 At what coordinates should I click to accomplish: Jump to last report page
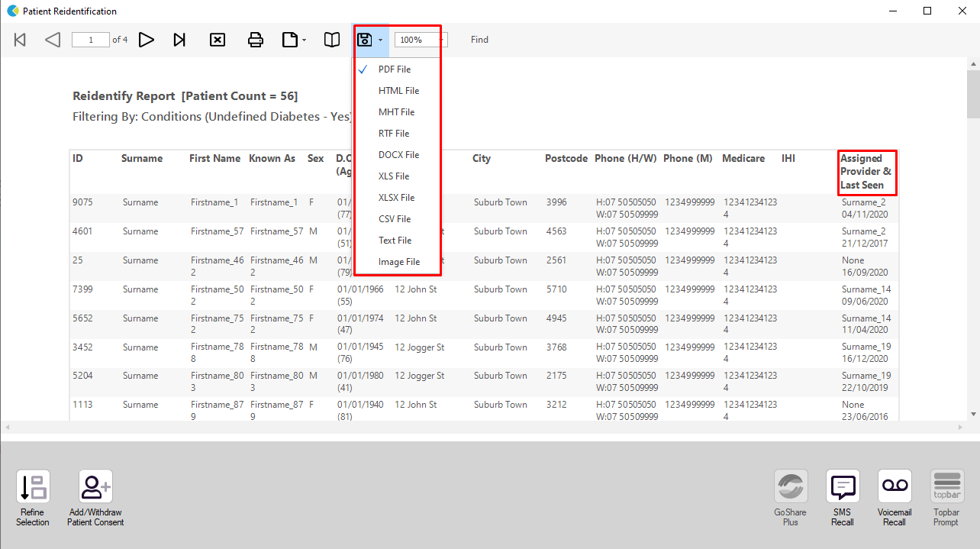[x=179, y=40]
